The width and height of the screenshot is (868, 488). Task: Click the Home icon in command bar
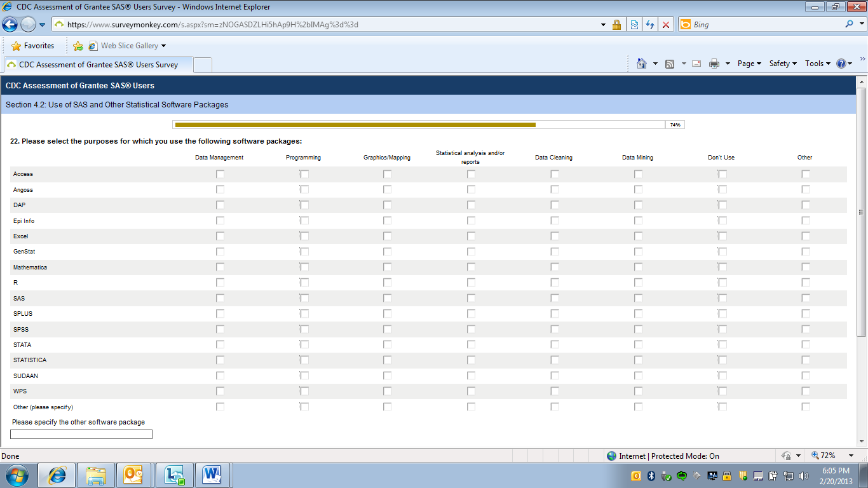(x=642, y=64)
